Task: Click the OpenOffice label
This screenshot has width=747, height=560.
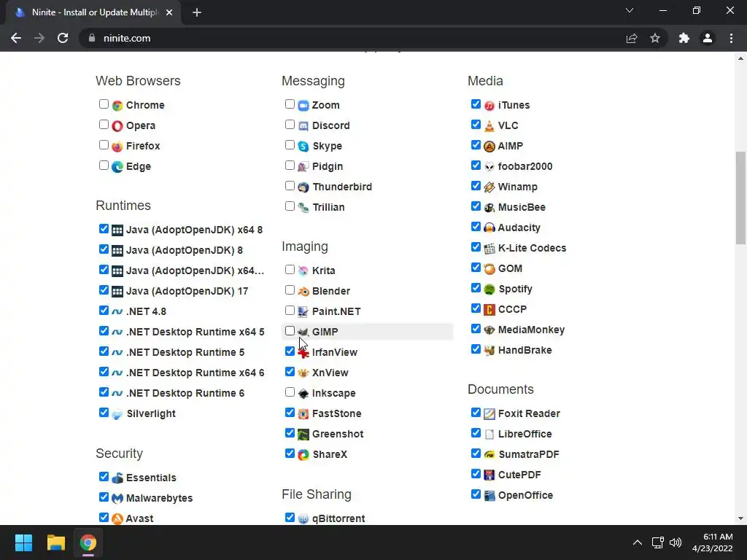Action: click(x=525, y=496)
